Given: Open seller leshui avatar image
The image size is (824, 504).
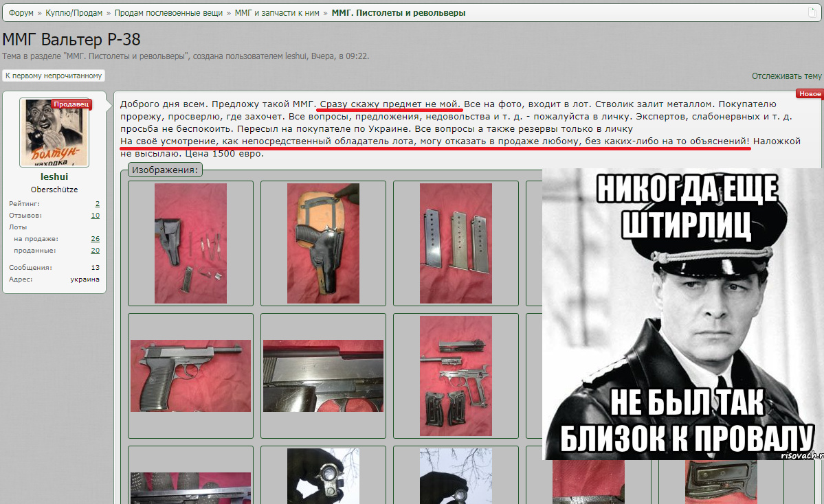Looking at the screenshot, I should tap(54, 133).
